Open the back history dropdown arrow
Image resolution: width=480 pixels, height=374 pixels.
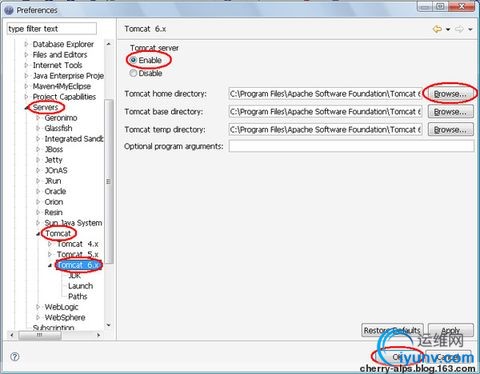[x=448, y=30]
